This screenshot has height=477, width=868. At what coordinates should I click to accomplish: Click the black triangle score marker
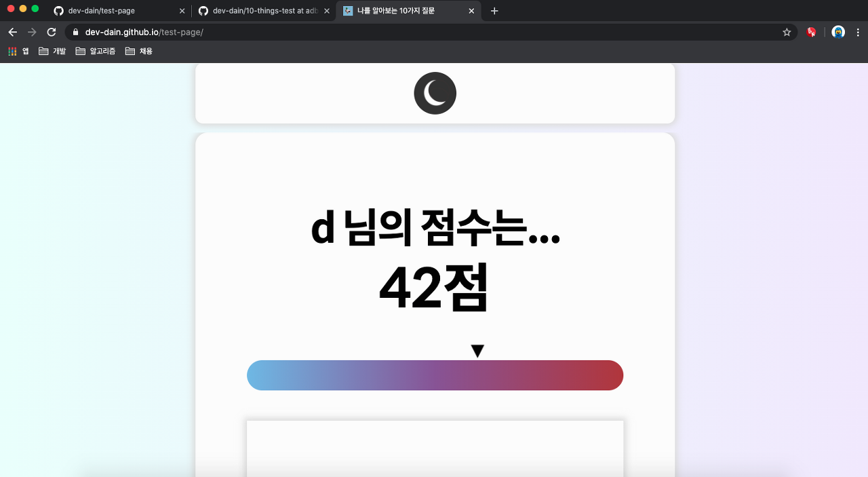477,351
